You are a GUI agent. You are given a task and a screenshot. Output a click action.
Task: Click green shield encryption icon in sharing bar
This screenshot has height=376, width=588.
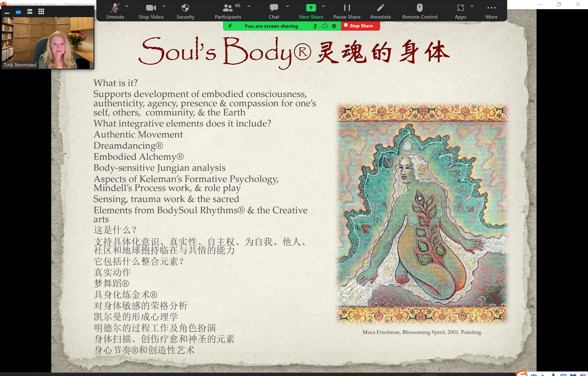[x=334, y=26]
